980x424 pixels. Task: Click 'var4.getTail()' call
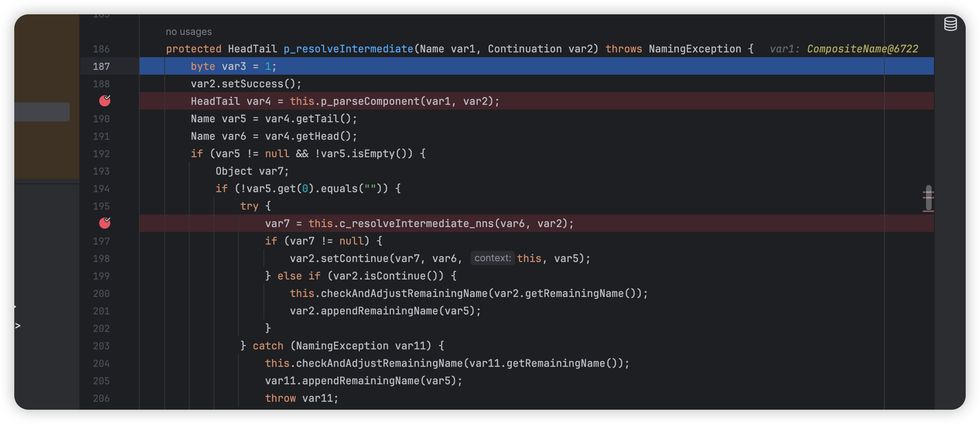308,119
